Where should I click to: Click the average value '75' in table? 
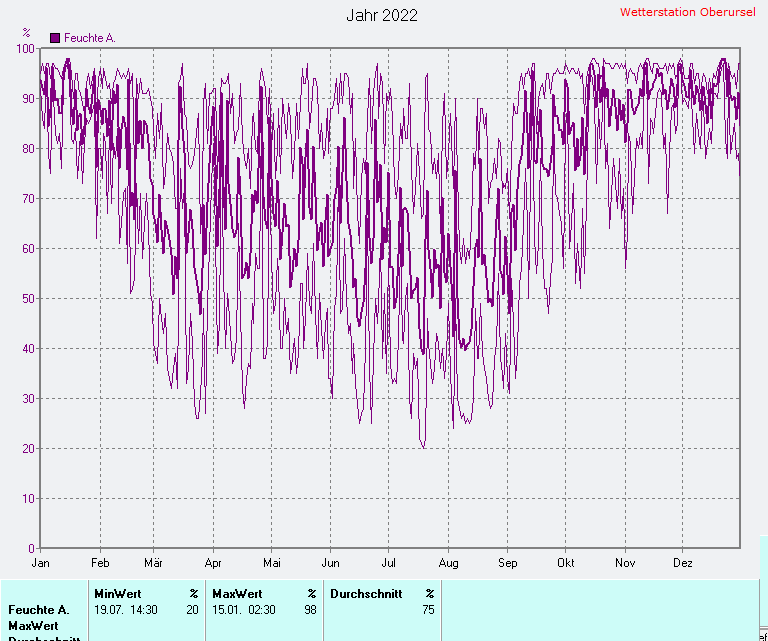tap(429, 610)
